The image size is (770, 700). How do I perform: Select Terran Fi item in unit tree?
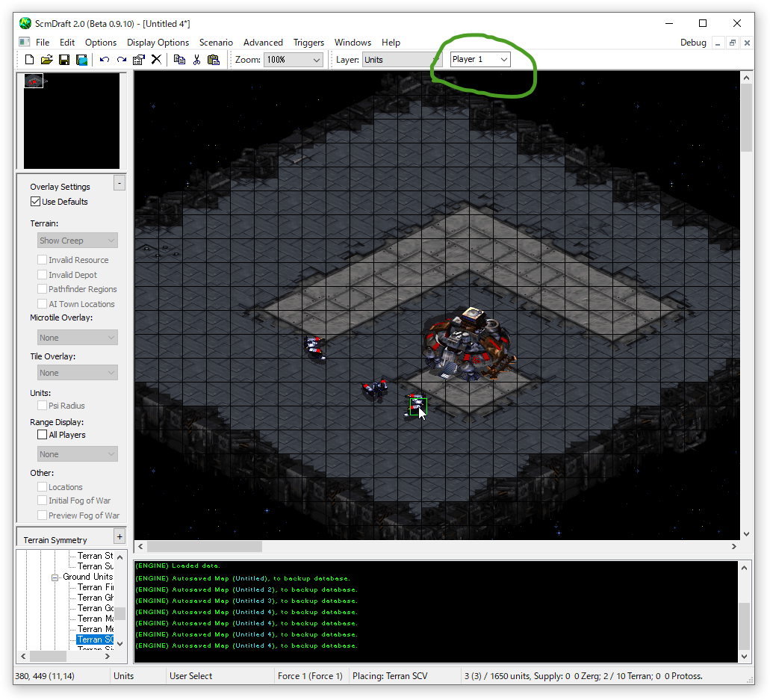96,587
